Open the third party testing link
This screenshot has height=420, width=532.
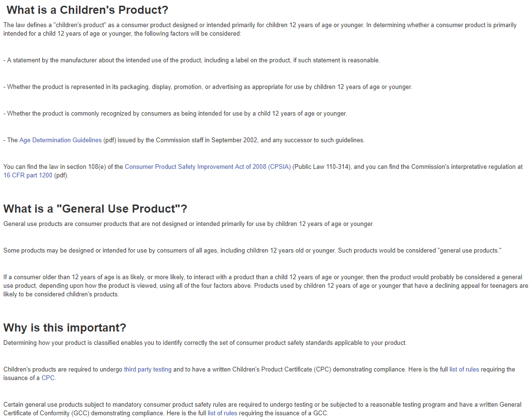(147, 370)
